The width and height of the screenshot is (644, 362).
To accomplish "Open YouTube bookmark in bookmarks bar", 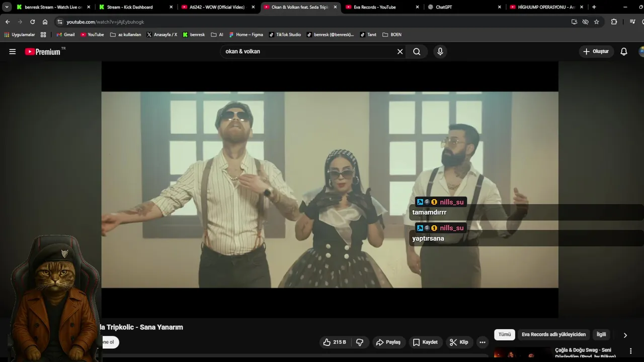I will click(x=92, y=35).
